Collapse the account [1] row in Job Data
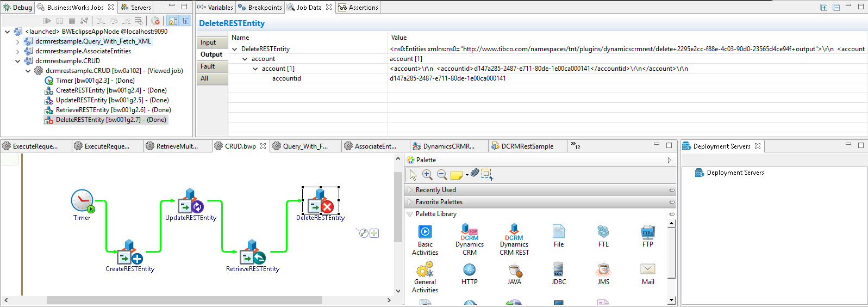This screenshot has width=868, height=307. click(255, 69)
